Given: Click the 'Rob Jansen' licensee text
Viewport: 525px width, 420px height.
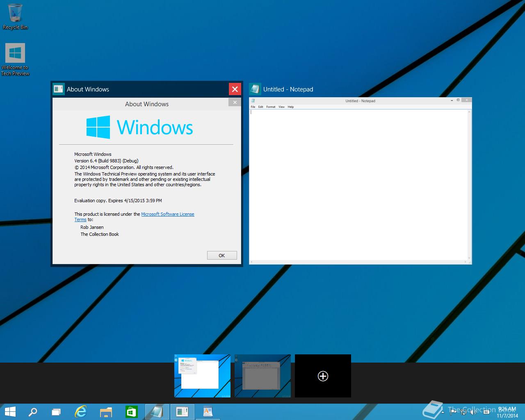Looking at the screenshot, I should click(x=92, y=227).
